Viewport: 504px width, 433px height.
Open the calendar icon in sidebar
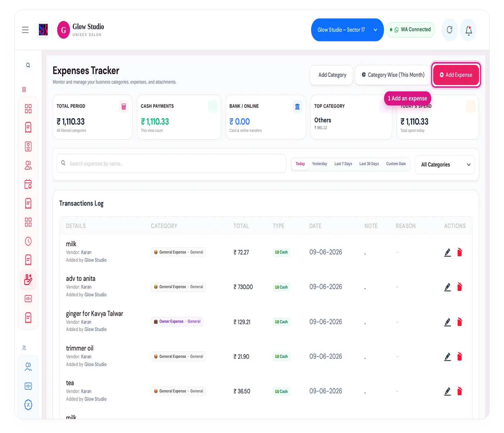tap(28, 184)
